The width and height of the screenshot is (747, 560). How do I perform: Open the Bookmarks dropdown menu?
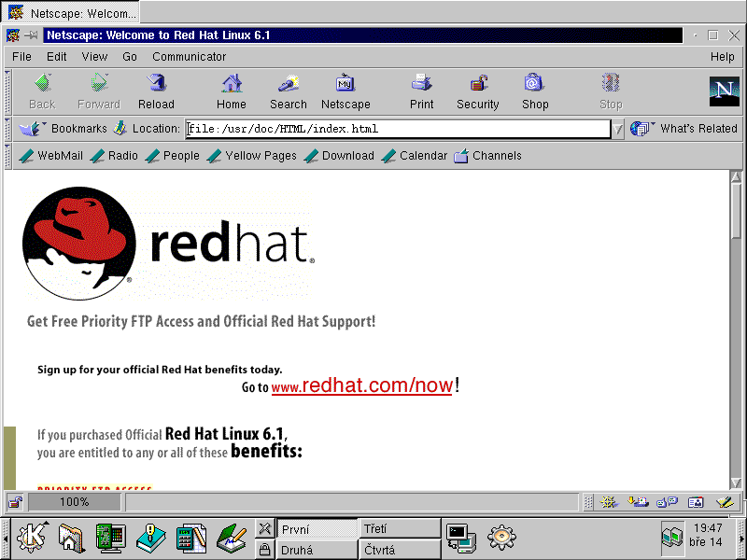click(63, 129)
